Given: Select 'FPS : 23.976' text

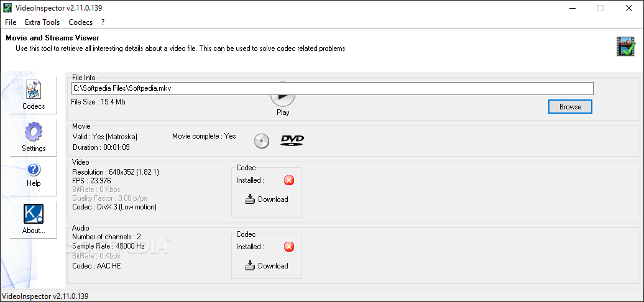Looking at the screenshot, I should pos(91,181).
